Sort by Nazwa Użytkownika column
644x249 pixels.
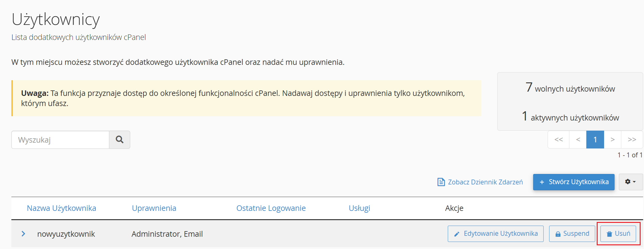tap(61, 208)
